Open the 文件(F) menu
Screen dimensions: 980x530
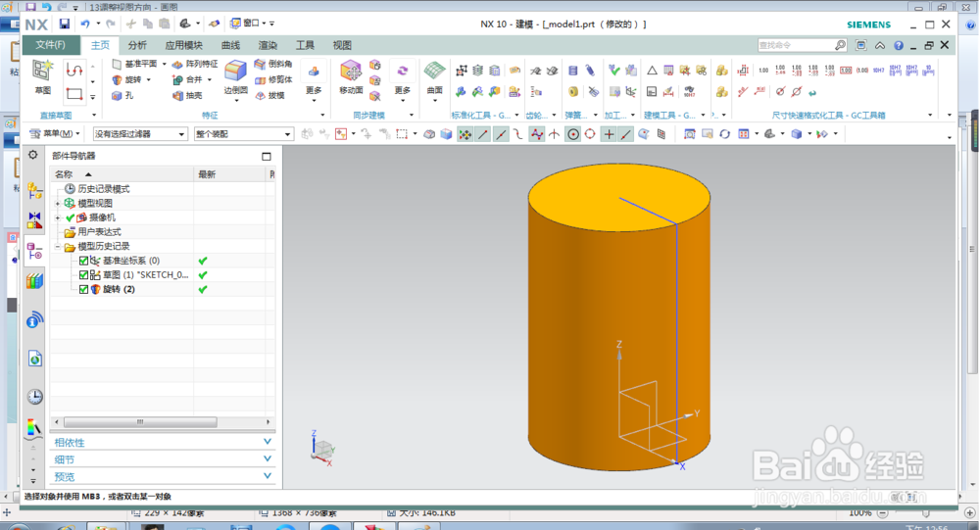coord(51,45)
